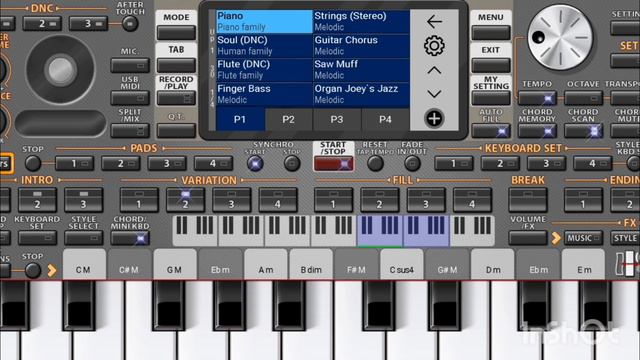Select KEYBOARD SET 3
This screenshot has width=640, height=360.
[546, 164]
